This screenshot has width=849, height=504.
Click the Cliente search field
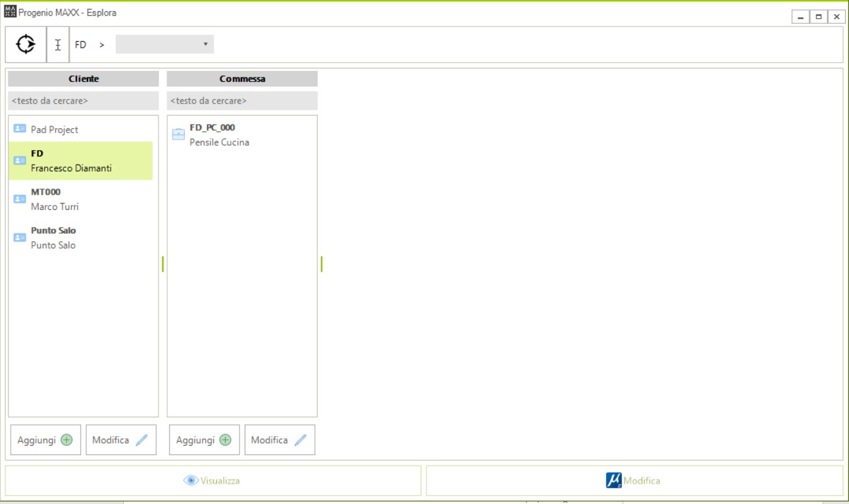(84, 101)
